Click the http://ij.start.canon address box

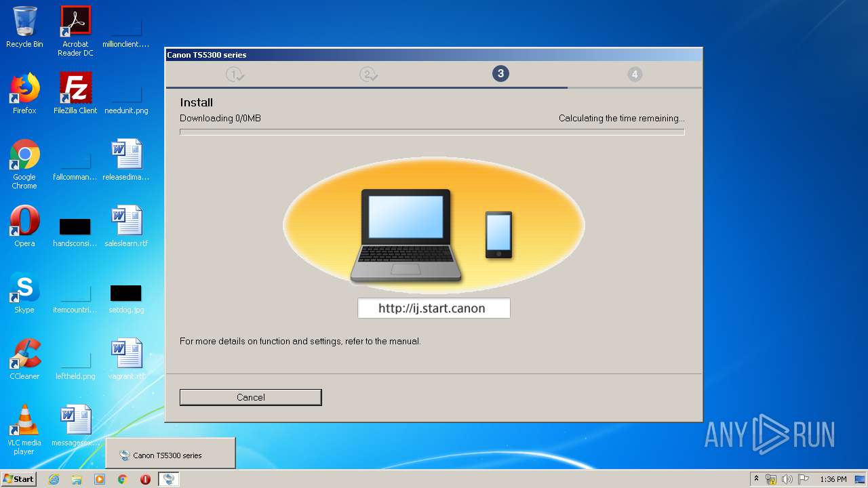tap(434, 308)
